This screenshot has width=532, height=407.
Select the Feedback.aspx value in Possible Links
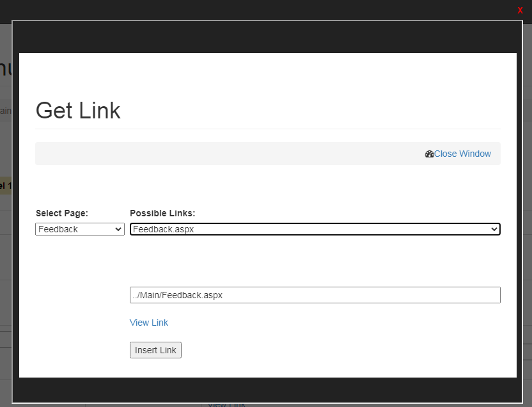pyautogui.click(x=164, y=229)
